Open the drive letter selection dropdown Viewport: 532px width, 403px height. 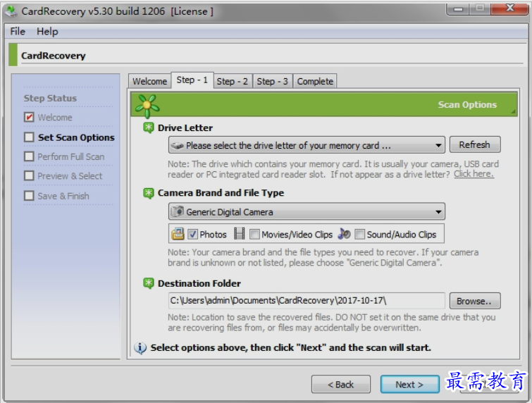[307, 146]
